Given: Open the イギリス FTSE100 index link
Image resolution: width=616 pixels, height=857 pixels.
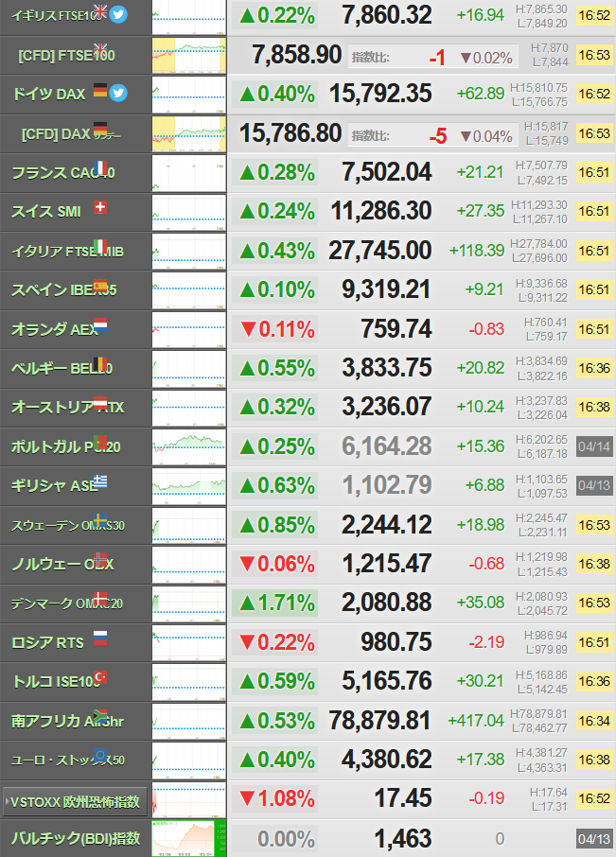Looking at the screenshot, I should (58, 16).
